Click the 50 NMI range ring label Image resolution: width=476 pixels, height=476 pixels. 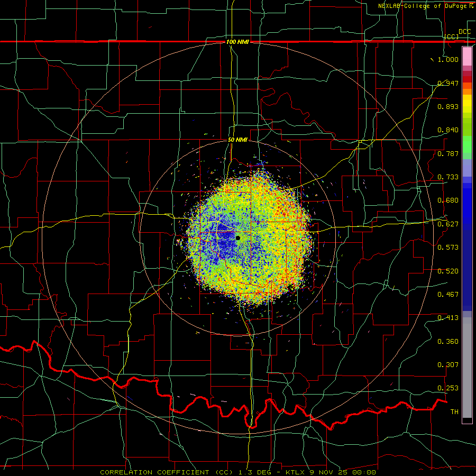[237, 140]
